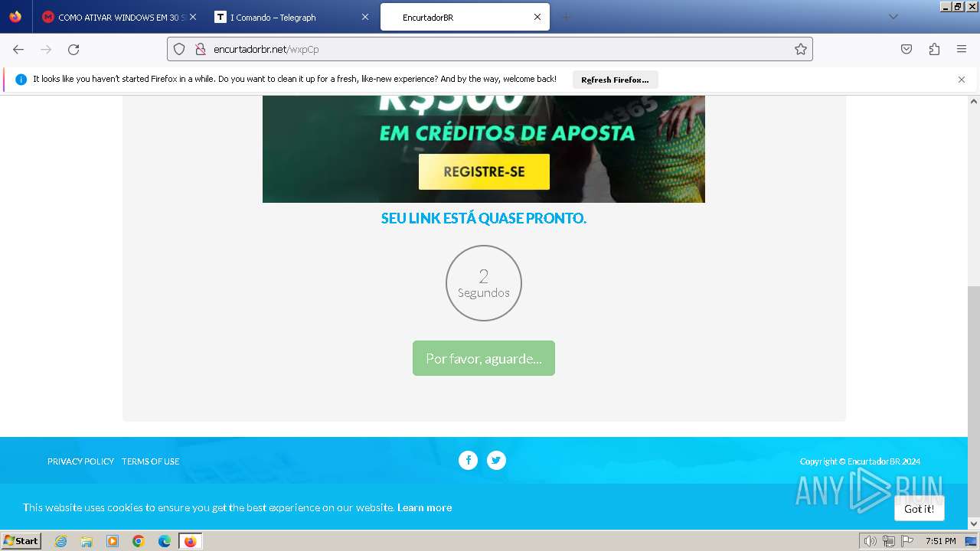Launch Internet Explorer from the taskbar
980x551 pixels.
click(60, 541)
